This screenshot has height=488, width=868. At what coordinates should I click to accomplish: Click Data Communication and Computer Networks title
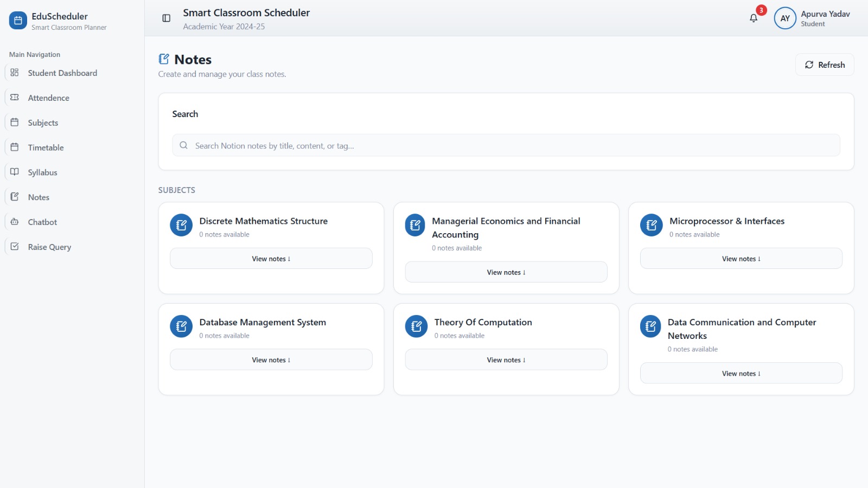742,329
